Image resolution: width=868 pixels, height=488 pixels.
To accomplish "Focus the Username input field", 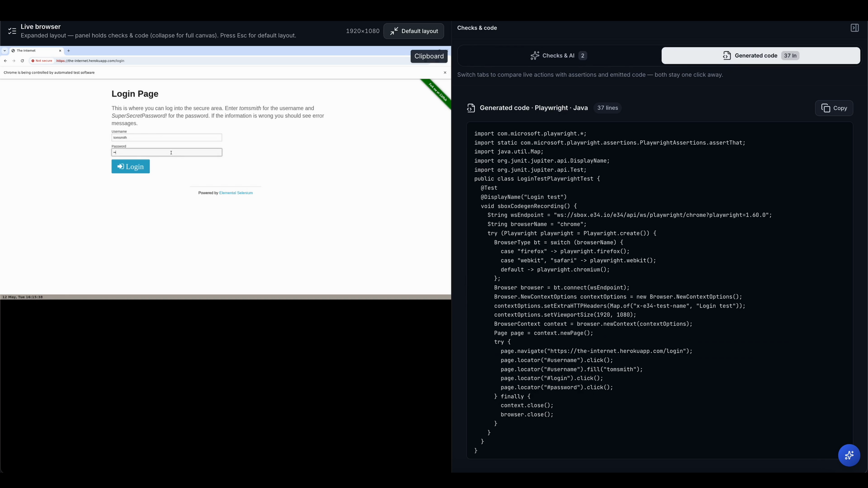I will 167,137.
